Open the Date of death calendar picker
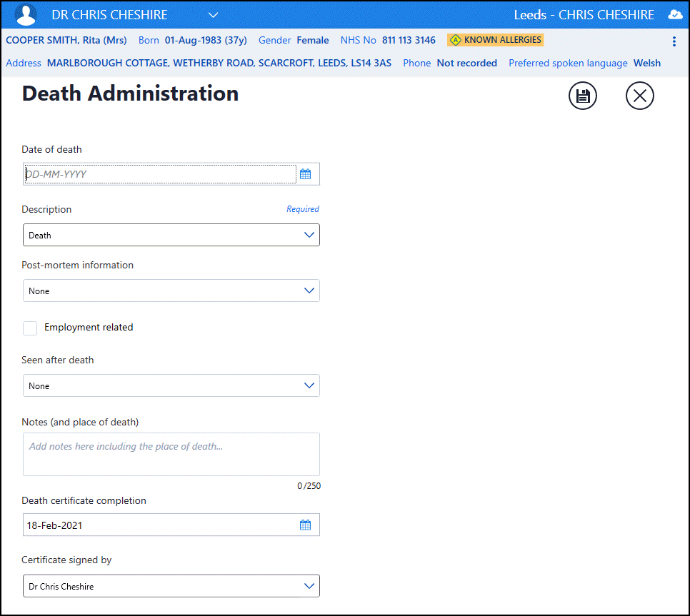690x616 pixels. (x=305, y=174)
